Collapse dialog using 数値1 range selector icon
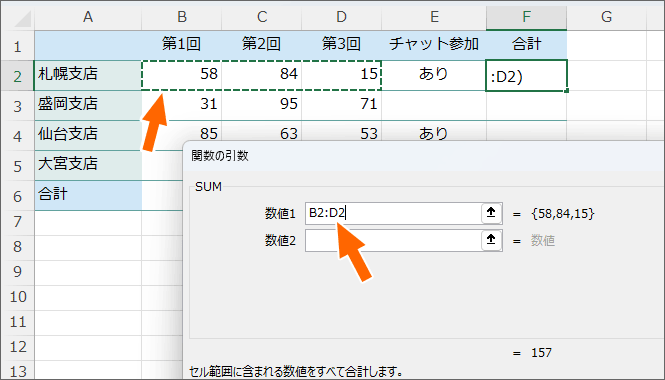The width and height of the screenshot is (665, 380). (x=491, y=213)
